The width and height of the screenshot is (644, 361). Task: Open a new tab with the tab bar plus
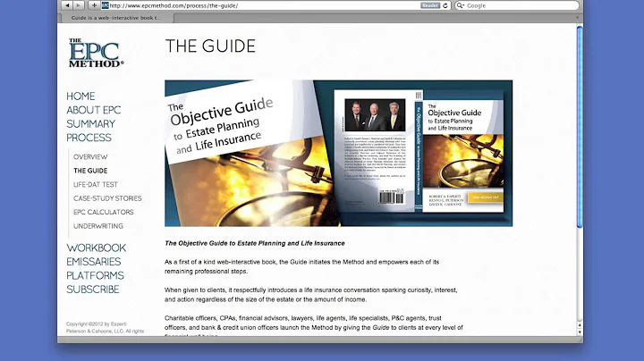pyautogui.click(x=577, y=18)
